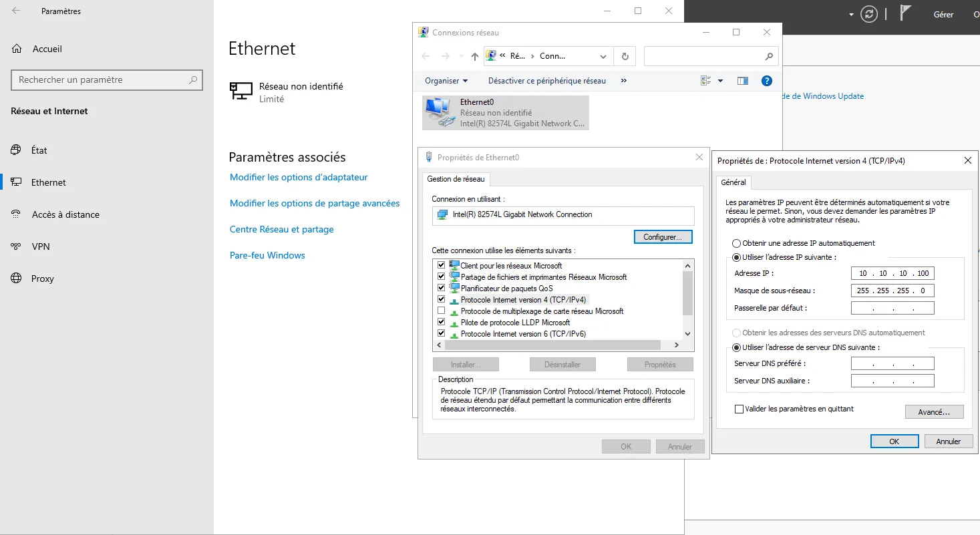Image resolution: width=980 pixels, height=535 pixels.
Task: Click the Masque de sous-réseau field
Action: pyautogui.click(x=892, y=291)
